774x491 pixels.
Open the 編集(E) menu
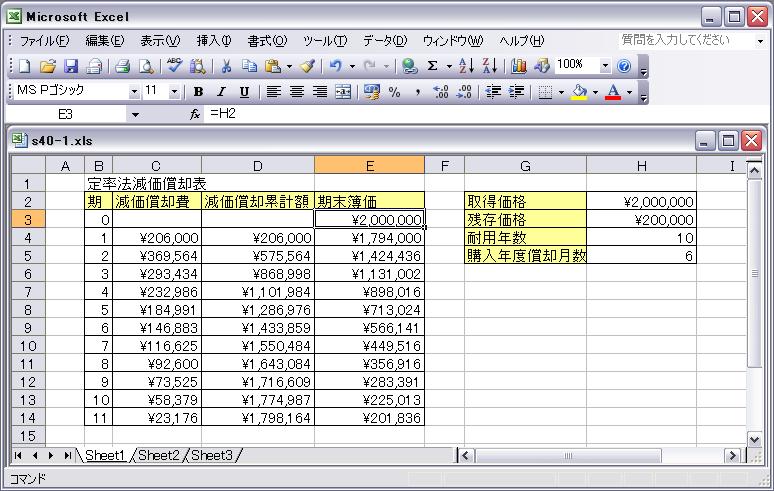tap(104, 40)
